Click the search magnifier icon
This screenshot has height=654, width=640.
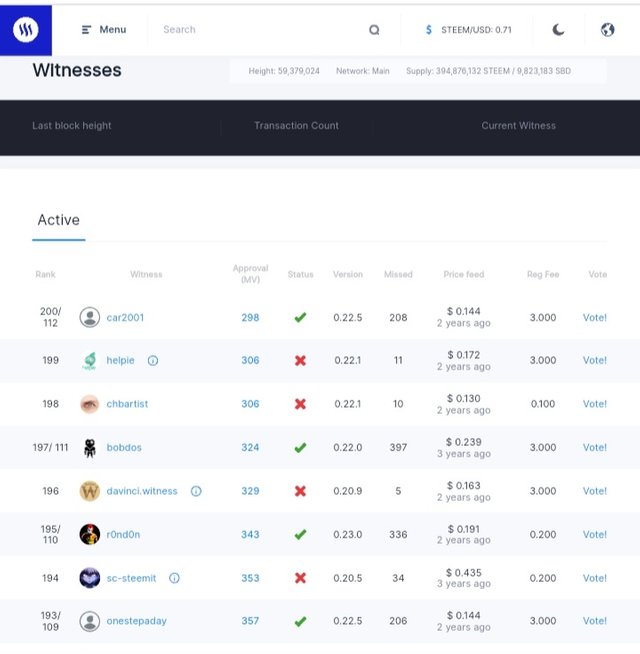(x=374, y=30)
